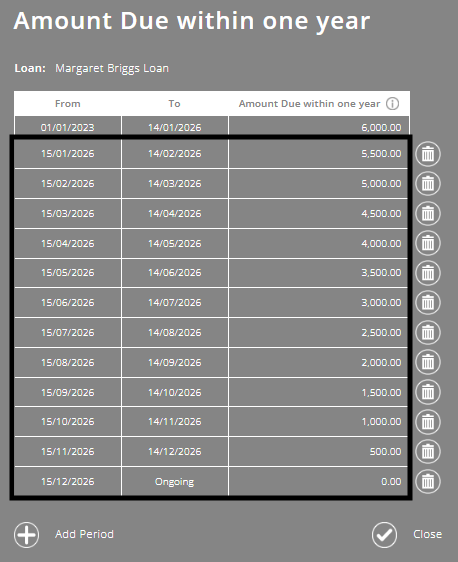
Task: Edit the 2,000.00 amount cell
Action: pos(318,362)
